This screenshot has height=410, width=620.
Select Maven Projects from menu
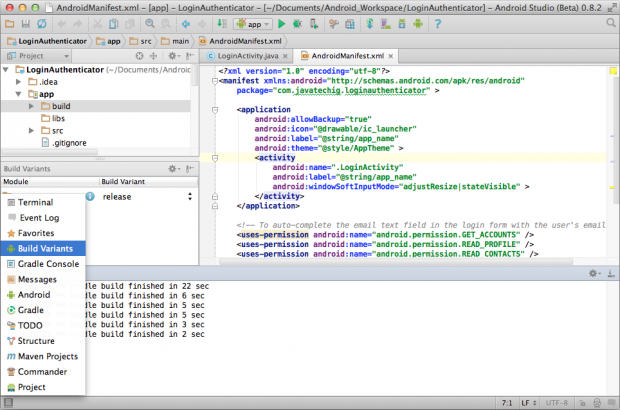[43, 357]
